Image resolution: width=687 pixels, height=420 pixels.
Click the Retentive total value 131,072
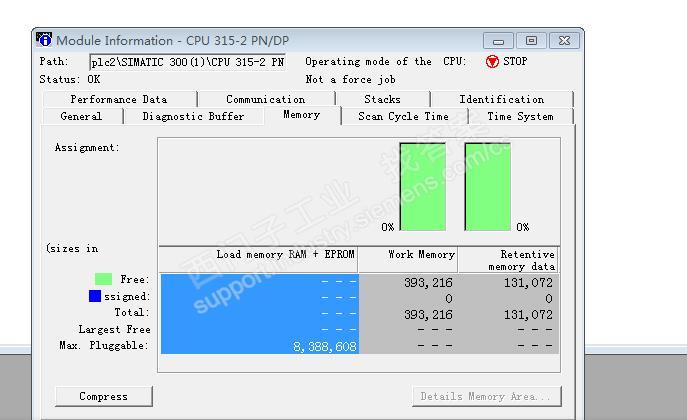(528, 315)
